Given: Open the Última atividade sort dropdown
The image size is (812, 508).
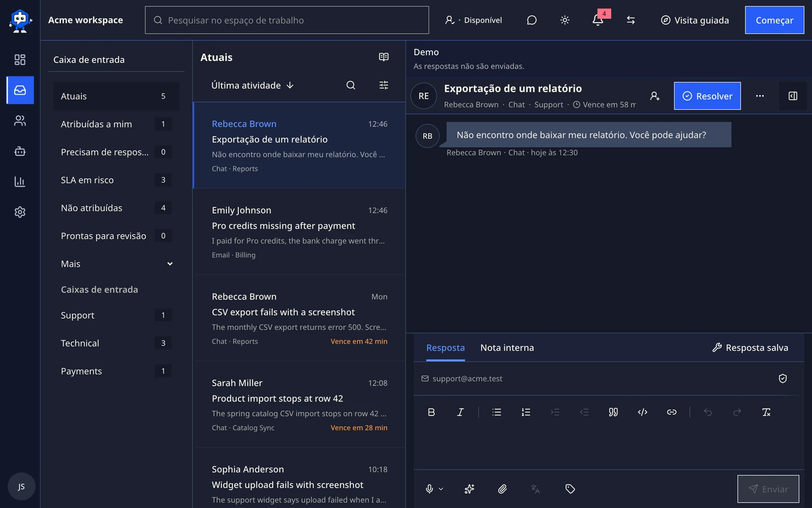Looking at the screenshot, I should (252, 85).
